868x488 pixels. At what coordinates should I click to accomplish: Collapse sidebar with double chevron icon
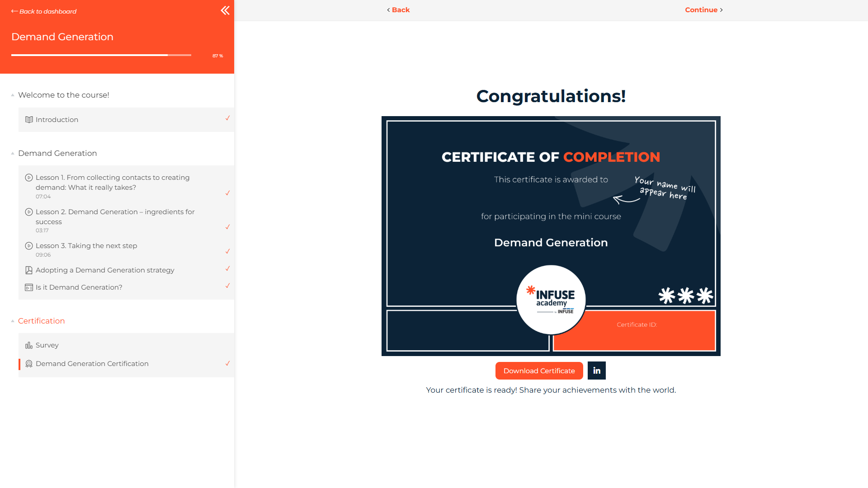[x=225, y=10]
